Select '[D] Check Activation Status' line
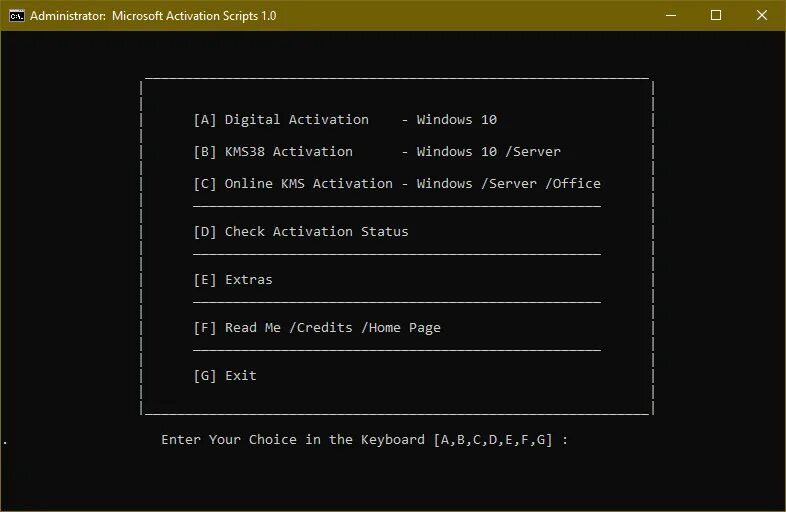The width and height of the screenshot is (786, 512). (x=301, y=232)
